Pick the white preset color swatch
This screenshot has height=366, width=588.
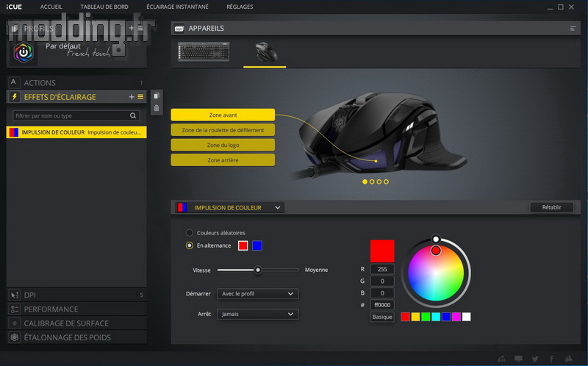point(466,317)
